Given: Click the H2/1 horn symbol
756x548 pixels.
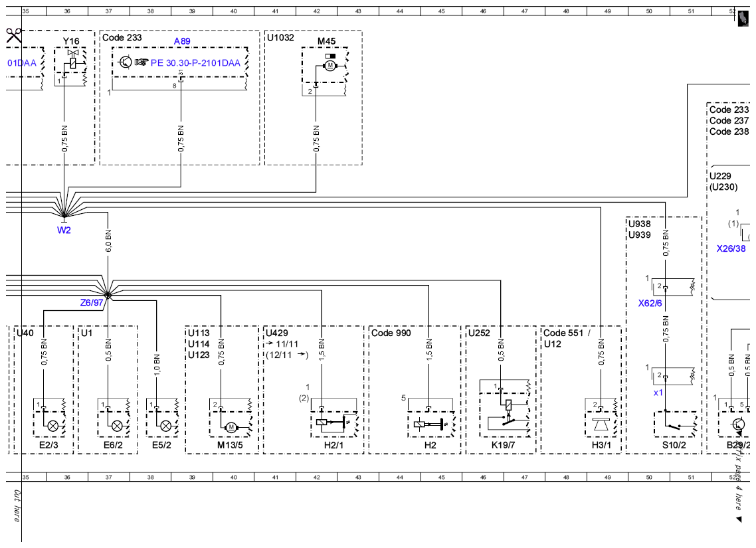Looking at the screenshot, I should [333, 423].
